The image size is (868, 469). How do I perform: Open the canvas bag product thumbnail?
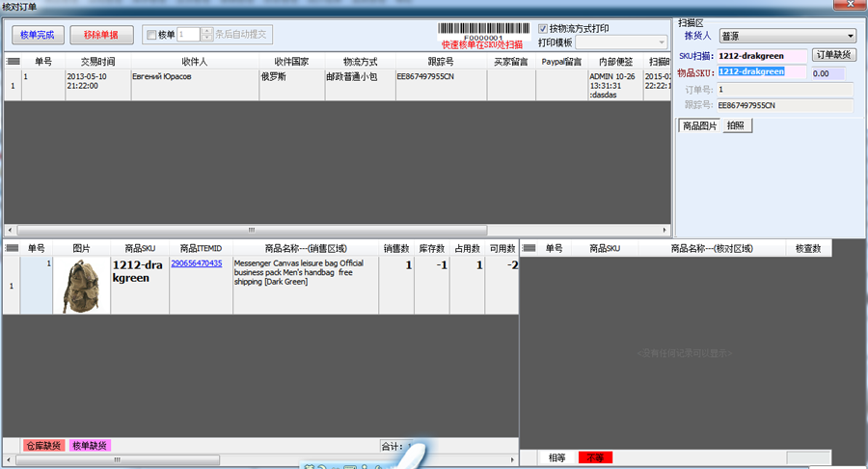(x=81, y=285)
